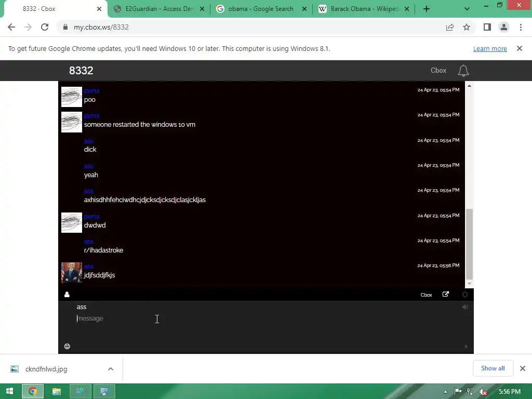This screenshot has height=399, width=532.
Task: Click the 8332 page title
Action: click(x=81, y=70)
